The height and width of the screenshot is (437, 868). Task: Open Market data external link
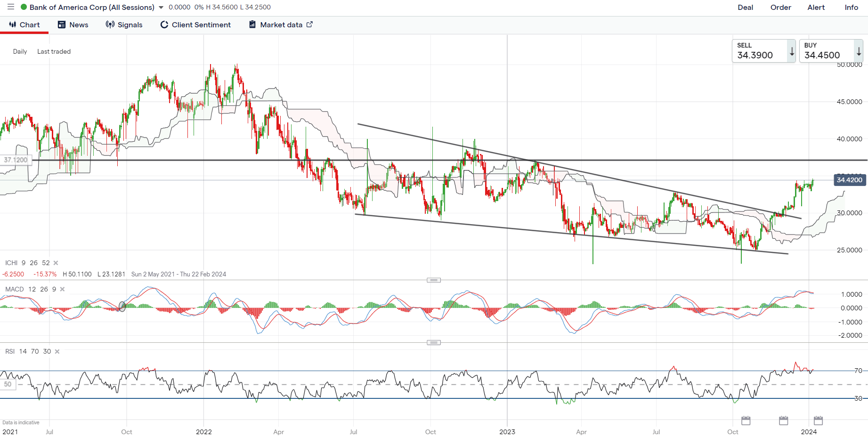281,25
